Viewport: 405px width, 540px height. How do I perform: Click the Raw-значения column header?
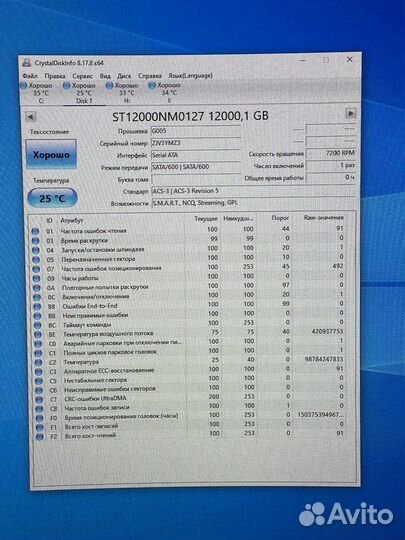(323, 218)
